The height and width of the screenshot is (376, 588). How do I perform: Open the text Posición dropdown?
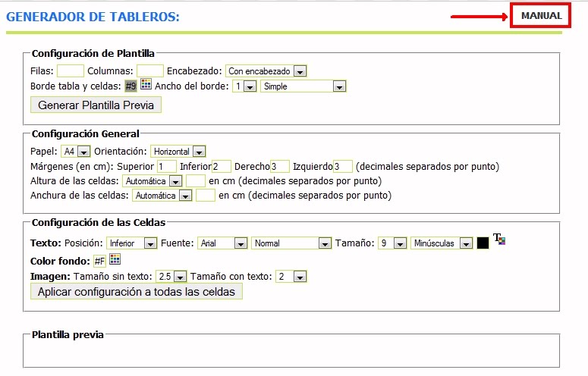pos(131,243)
